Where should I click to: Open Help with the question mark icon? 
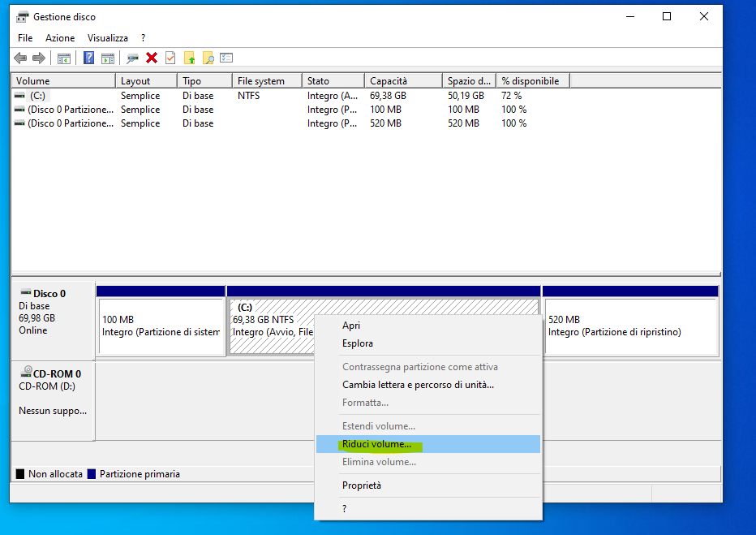tap(88, 58)
